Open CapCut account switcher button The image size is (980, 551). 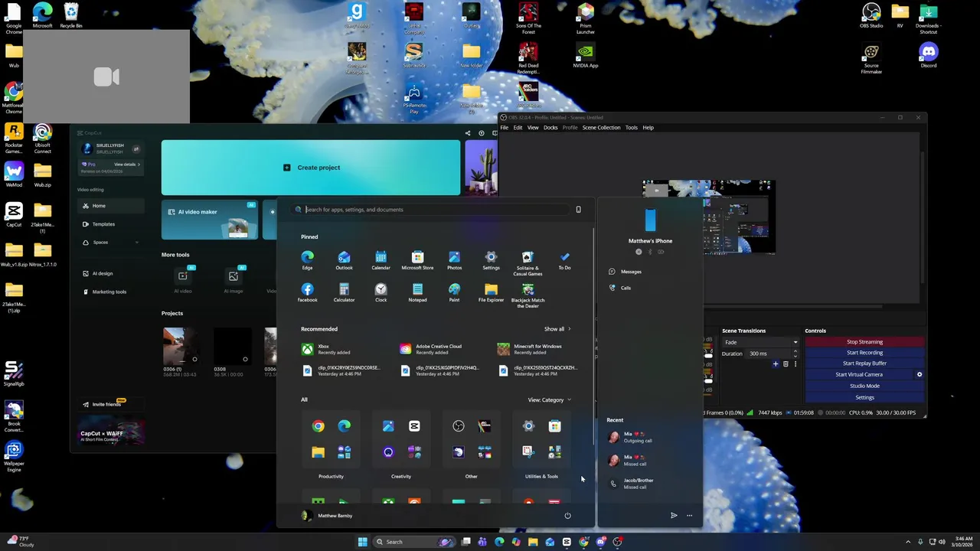point(136,149)
